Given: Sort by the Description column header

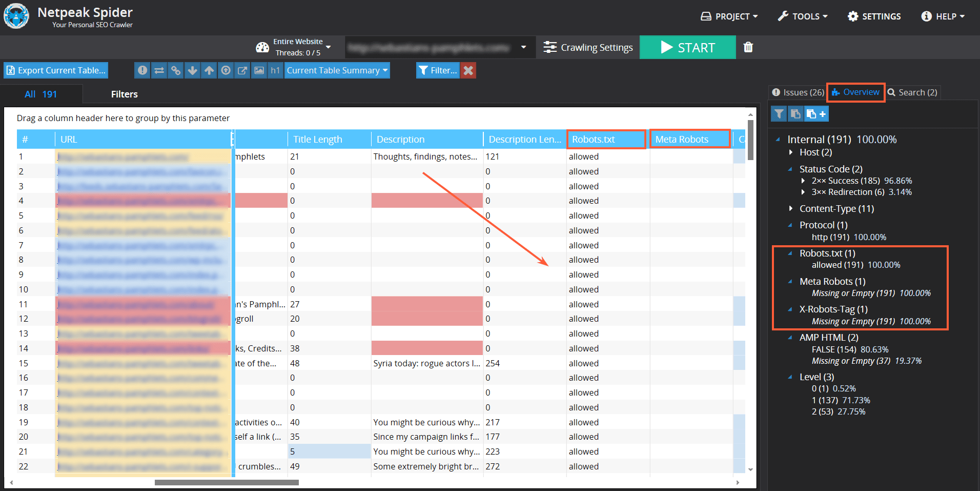Looking at the screenshot, I should 427,139.
